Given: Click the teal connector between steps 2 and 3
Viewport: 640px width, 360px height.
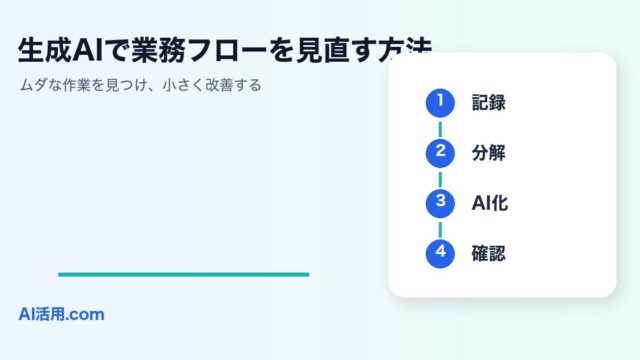Looking at the screenshot, I should (x=440, y=179).
